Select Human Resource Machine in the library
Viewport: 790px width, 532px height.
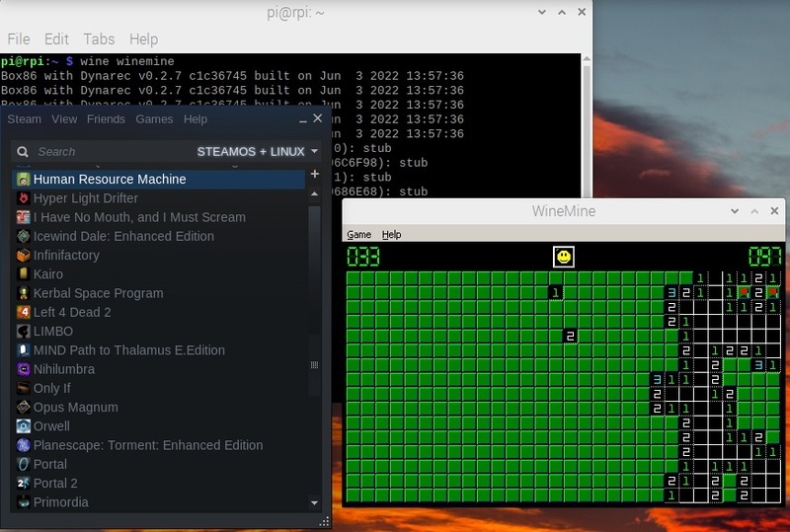158,180
